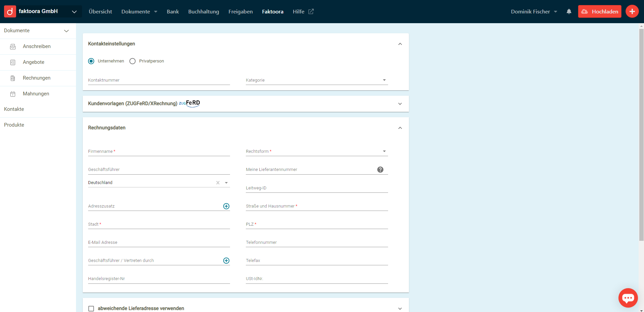The width and height of the screenshot is (644, 312).
Task: Click the red plus icon in header
Action: click(x=632, y=11)
